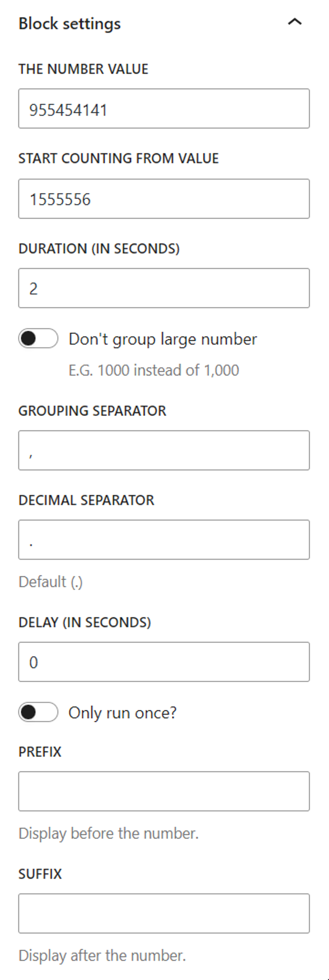Click the DURATION (IN SECONDS) label
This screenshot has width=329, height=980.
pos(100,249)
